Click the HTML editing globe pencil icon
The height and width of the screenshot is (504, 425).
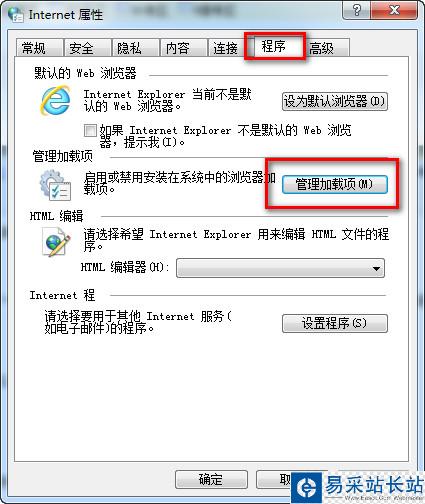pos(56,242)
